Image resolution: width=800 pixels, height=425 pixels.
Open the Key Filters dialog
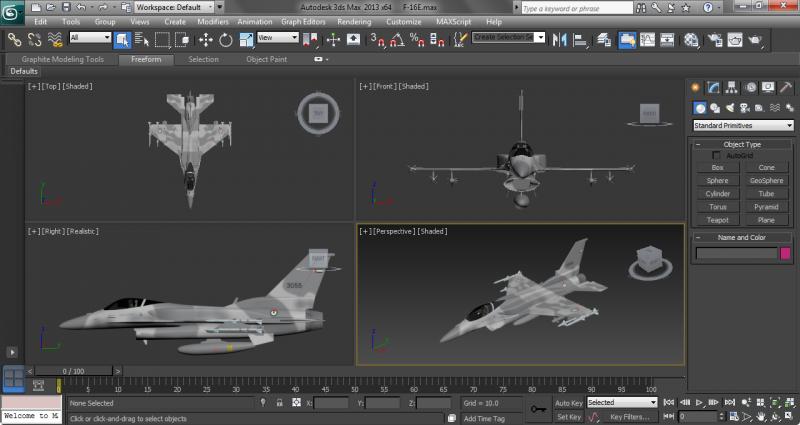click(x=630, y=417)
